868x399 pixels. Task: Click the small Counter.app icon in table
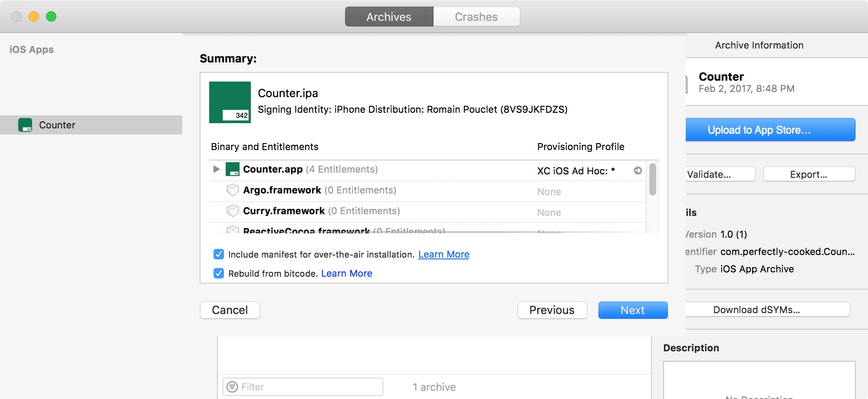click(233, 169)
